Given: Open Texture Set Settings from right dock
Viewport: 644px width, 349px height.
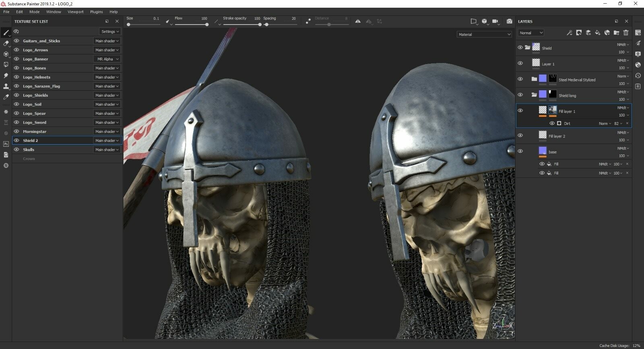Looking at the screenshot, I should [x=638, y=33].
